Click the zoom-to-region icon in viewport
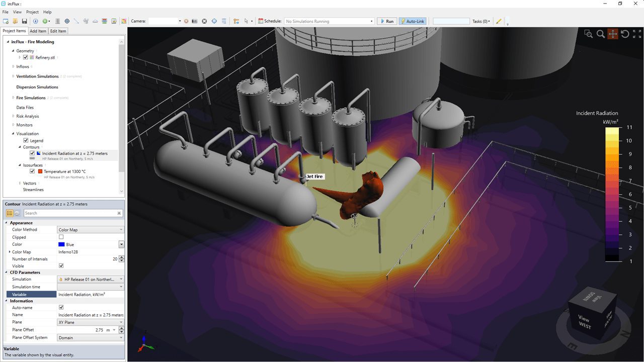Screen dimensions: 644x362 pos(588,34)
